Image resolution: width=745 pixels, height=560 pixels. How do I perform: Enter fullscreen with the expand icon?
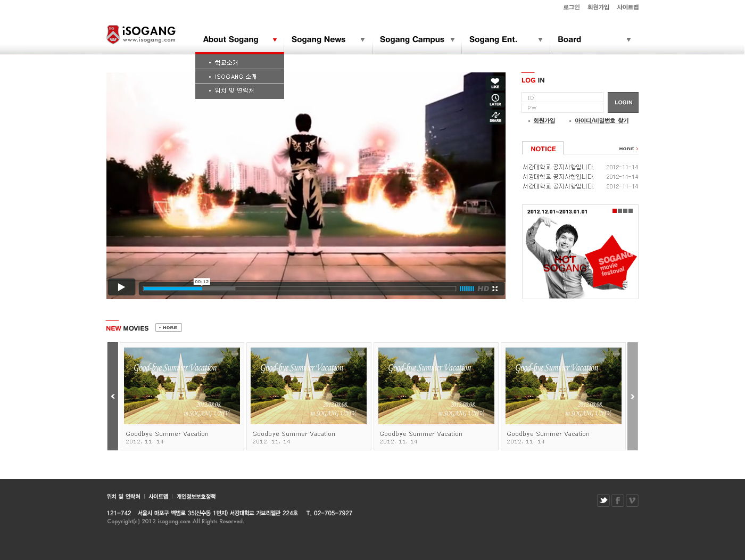(x=495, y=289)
